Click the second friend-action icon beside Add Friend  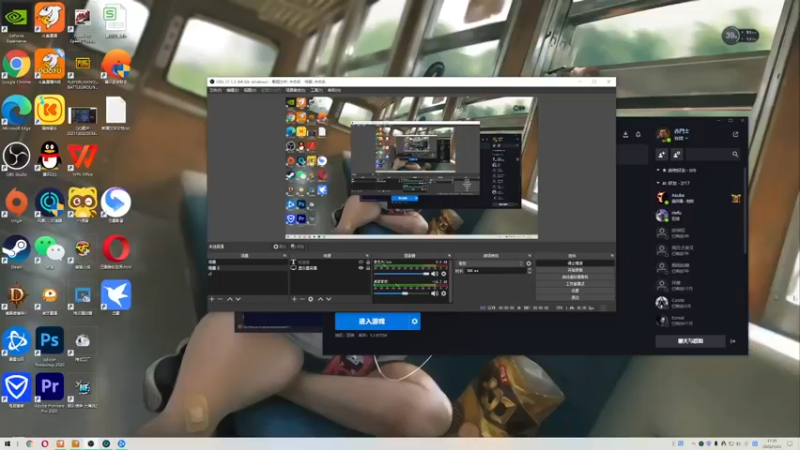(677, 154)
